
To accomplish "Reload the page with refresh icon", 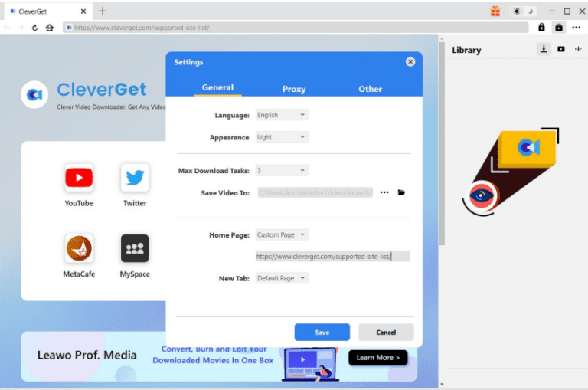I will tap(35, 27).
